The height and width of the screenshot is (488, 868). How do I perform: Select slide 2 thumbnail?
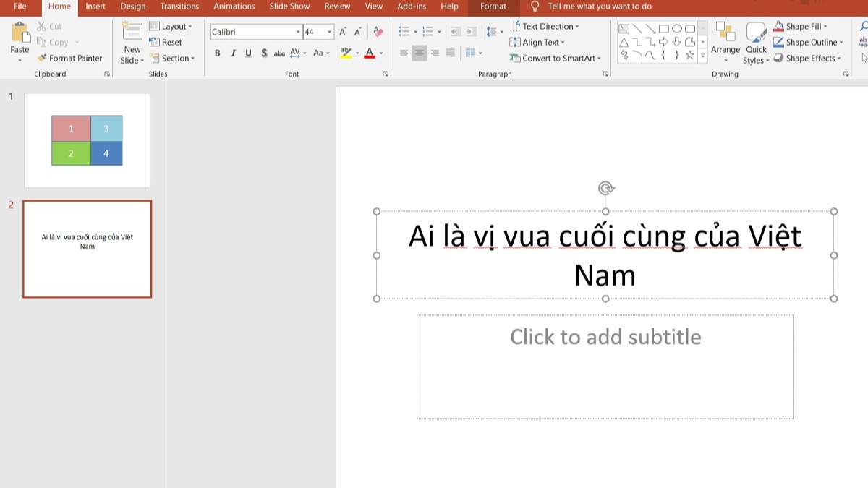(87, 249)
